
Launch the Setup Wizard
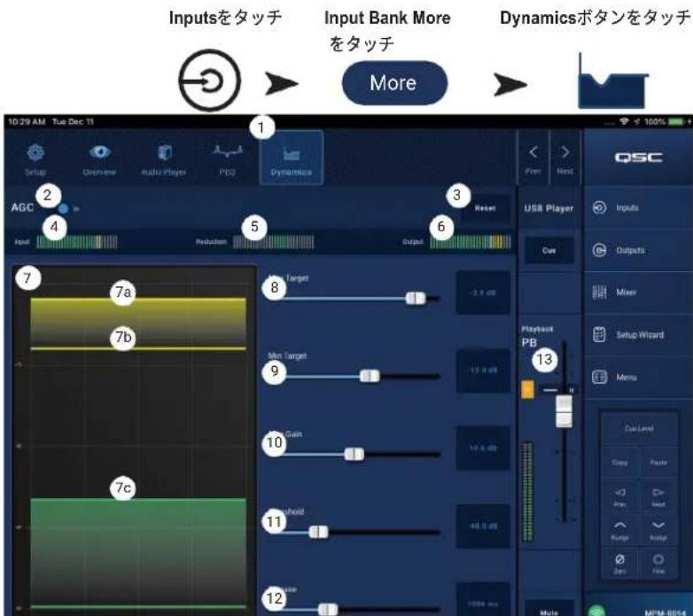point(638,334)
